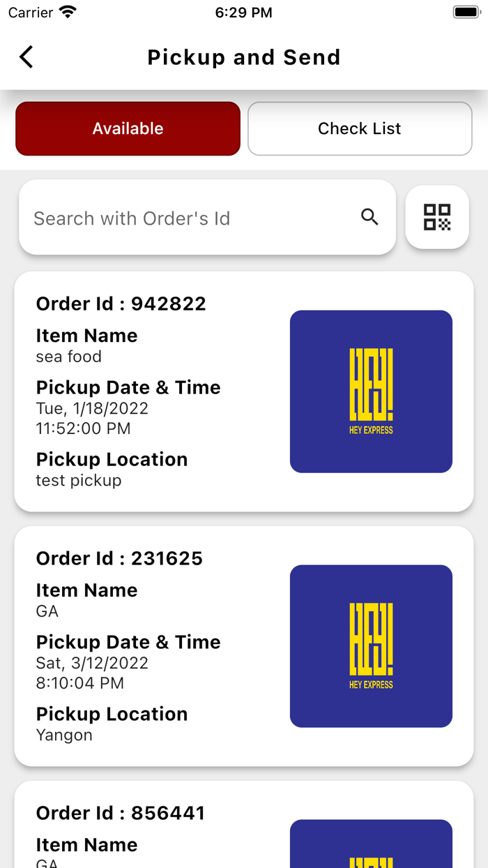Tap Hey Express logo for order 942822
Viewport: 488px width, 868px height.
pos(371,391)
